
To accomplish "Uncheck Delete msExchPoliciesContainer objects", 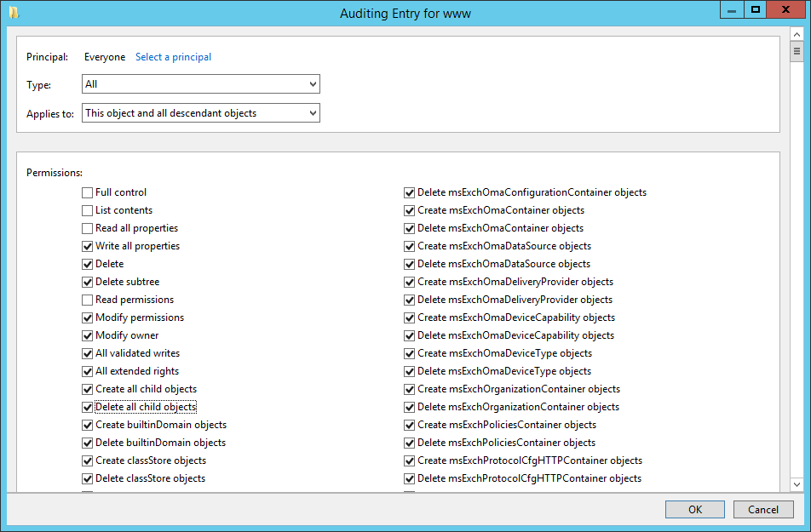I will point(409,443).
